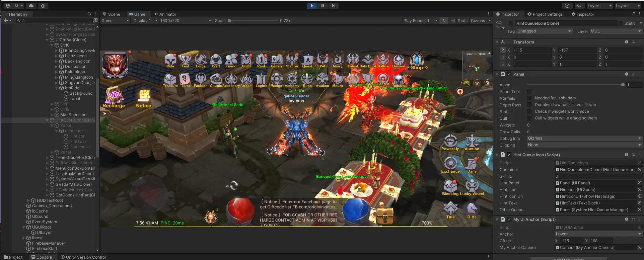The image size is (644, 260).
Task: Switch to the Animator tab
Action: (x=165, y=14)
